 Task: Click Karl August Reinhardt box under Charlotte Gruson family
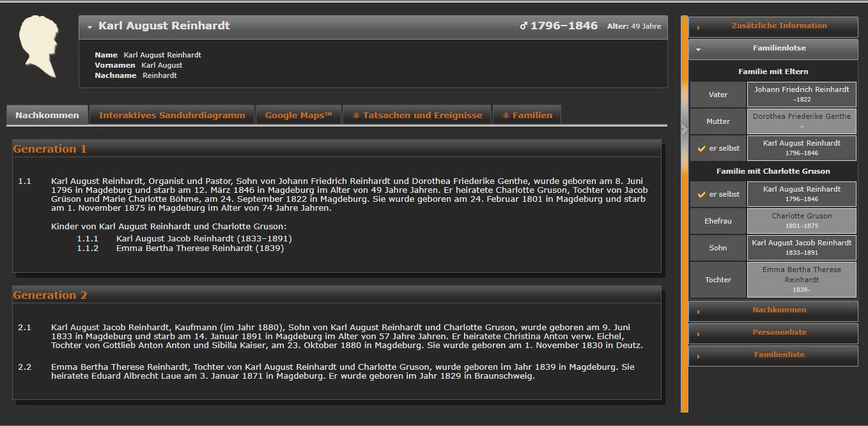(x=802, y=194)
